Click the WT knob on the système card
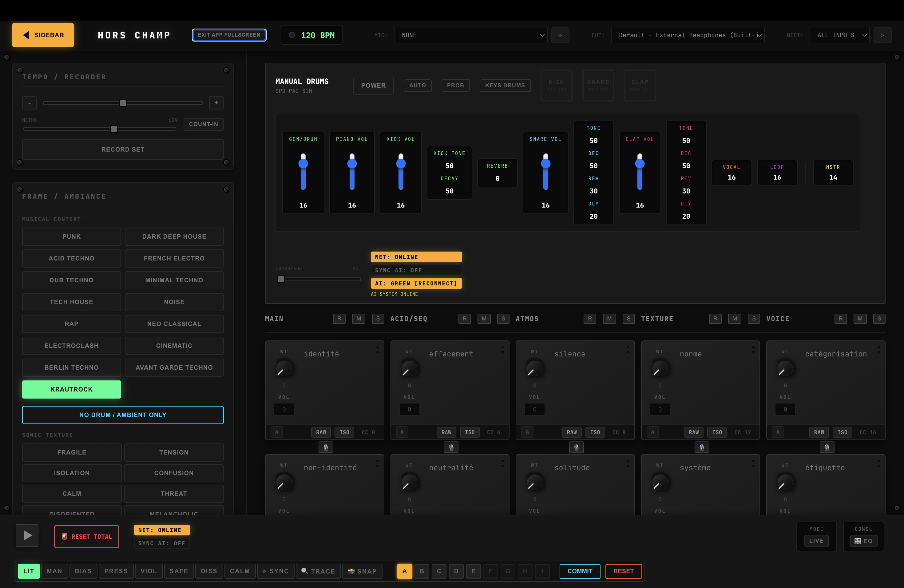 tap(660, 483)
